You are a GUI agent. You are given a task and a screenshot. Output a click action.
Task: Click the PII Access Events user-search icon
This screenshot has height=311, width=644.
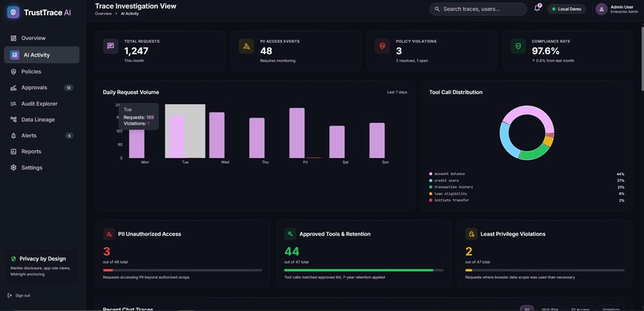(246, 46)
